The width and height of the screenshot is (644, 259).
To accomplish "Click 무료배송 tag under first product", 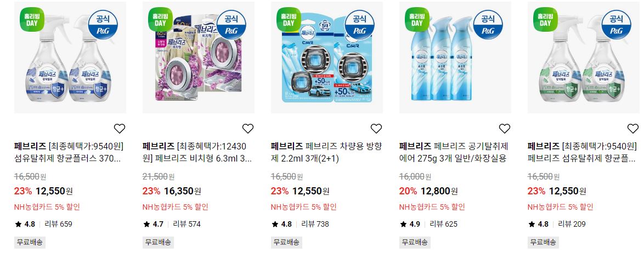I will 30,242.
